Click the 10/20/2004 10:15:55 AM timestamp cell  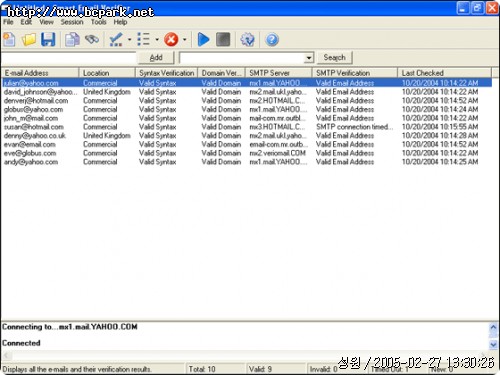tap(440, 127)
